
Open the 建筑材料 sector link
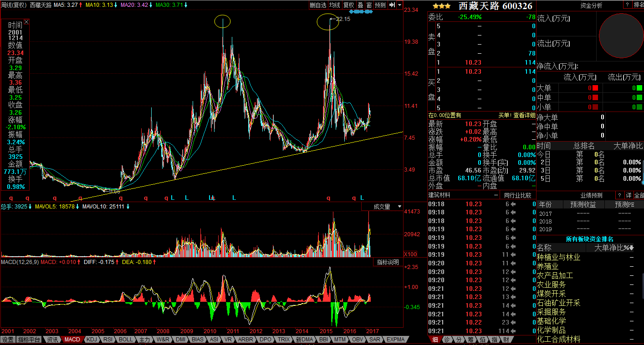point(440,195)
